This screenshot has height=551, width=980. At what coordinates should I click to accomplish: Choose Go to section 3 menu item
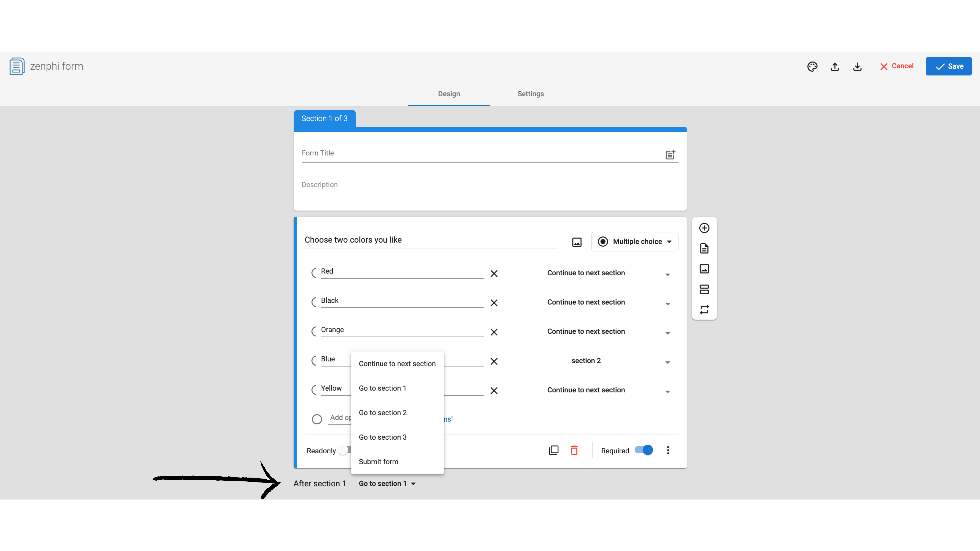(382, 437)
